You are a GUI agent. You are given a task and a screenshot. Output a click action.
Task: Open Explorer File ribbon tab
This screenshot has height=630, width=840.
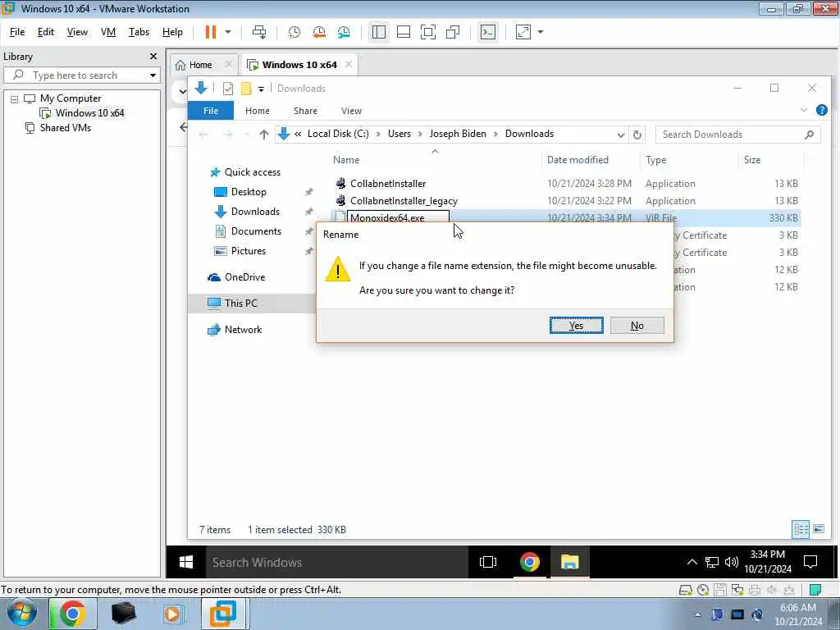coord(211,111)
